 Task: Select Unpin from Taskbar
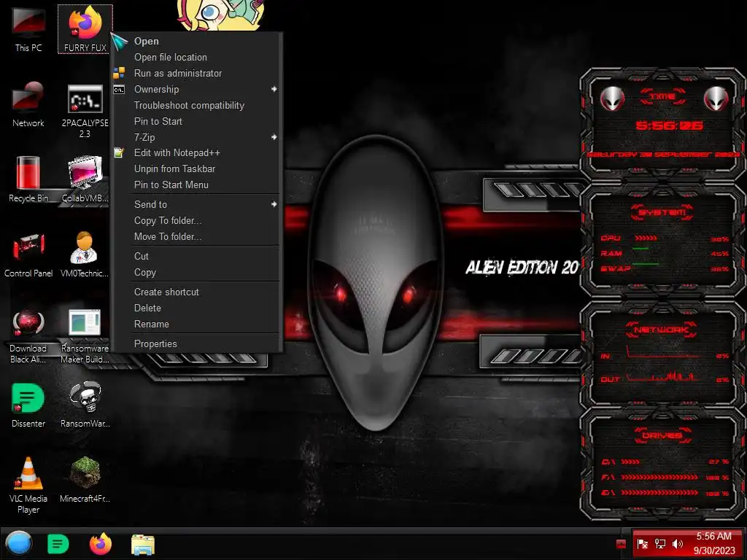(x=197, y=168)
